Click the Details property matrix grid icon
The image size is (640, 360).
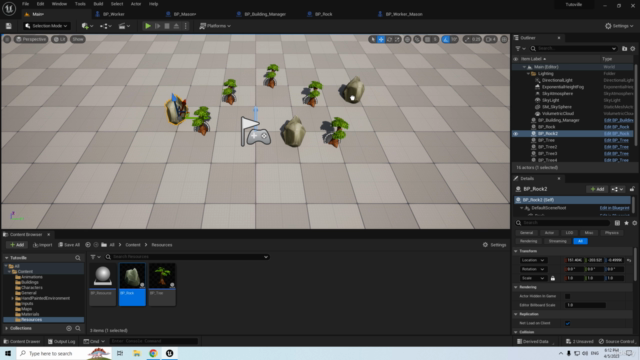[x=617, y=223]
